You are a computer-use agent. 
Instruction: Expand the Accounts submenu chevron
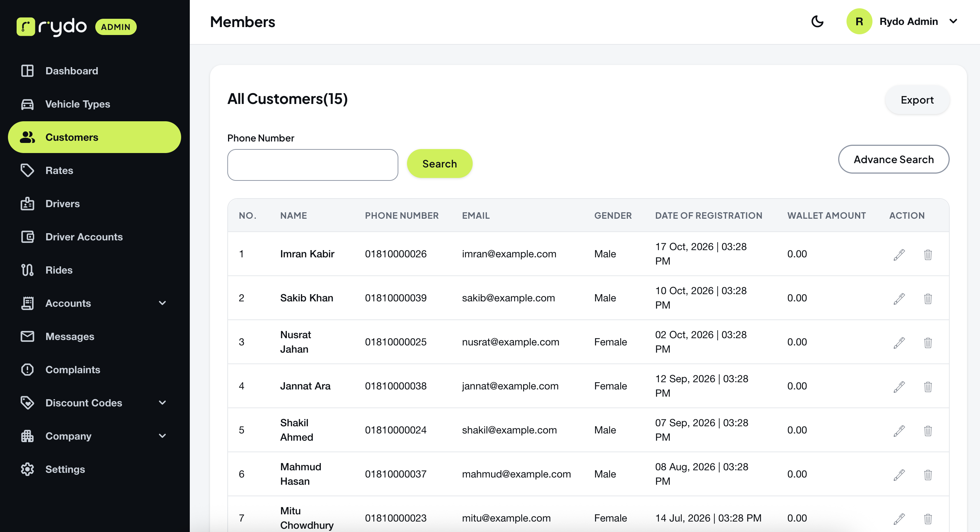coord(162,303)
